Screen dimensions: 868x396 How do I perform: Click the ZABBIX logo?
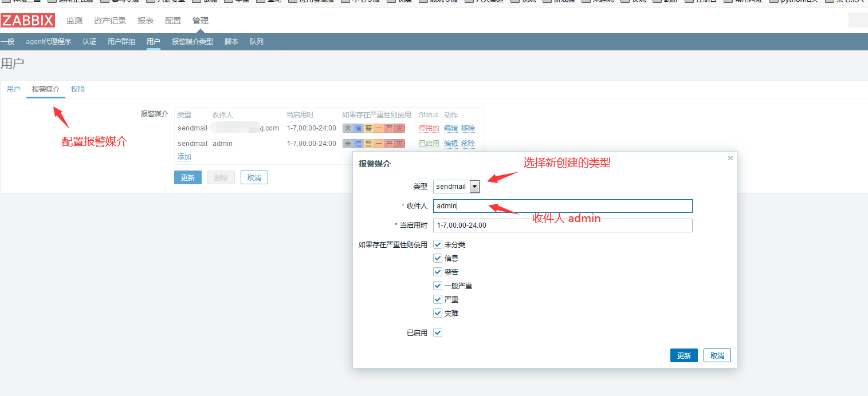tap(28, 21)
